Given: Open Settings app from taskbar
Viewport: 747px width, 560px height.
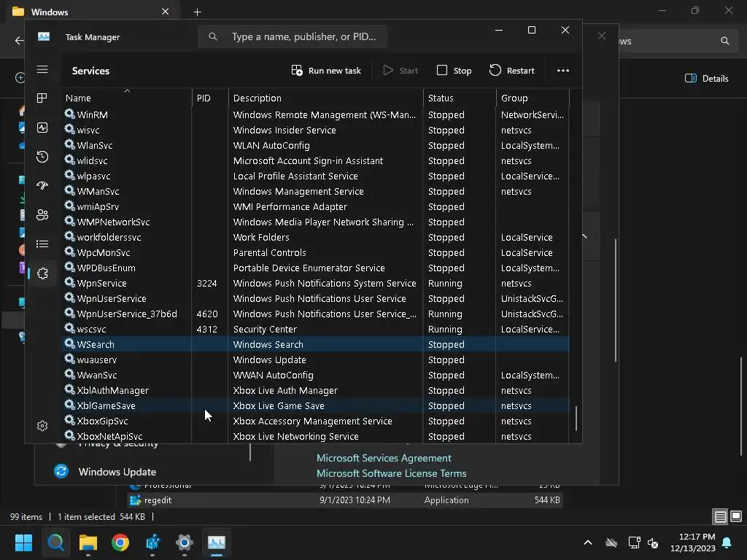Looking at the screenshot, I should 185,542.
